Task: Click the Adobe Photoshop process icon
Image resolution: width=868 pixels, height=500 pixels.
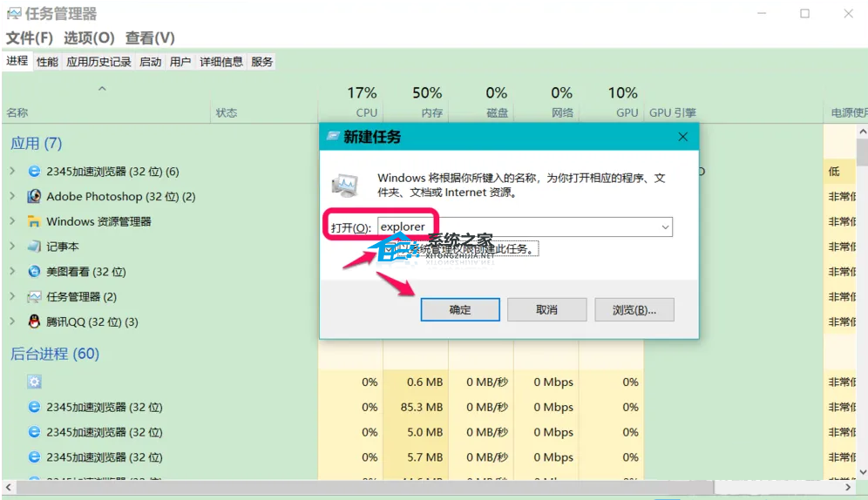Action: (35, 197)
